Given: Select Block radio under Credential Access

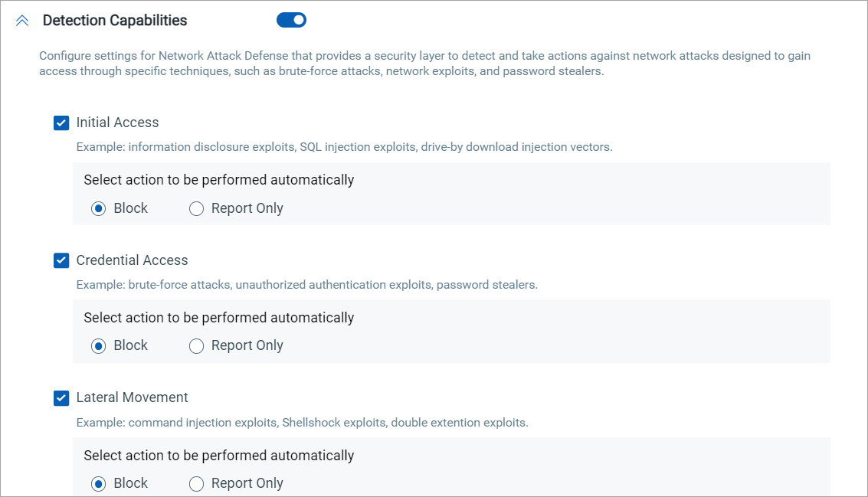Looking at the screenshot, I should tap(98, 346).
